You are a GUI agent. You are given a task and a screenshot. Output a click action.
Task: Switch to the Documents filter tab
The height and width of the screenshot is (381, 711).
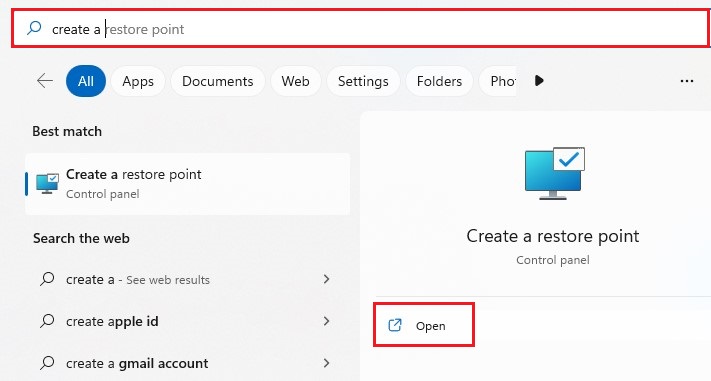218,81
